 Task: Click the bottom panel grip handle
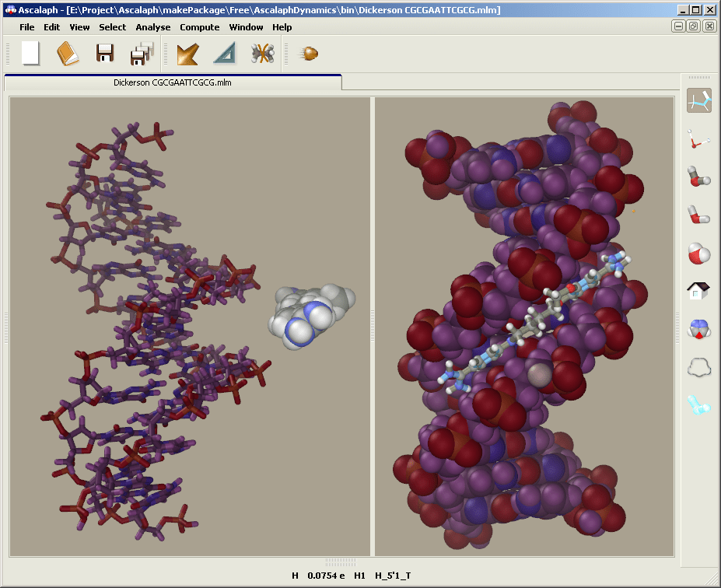click(341, 562)
